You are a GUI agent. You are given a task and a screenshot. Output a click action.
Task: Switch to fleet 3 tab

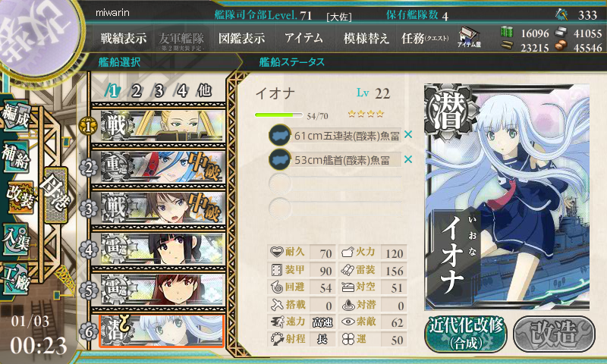click(159, 91)
